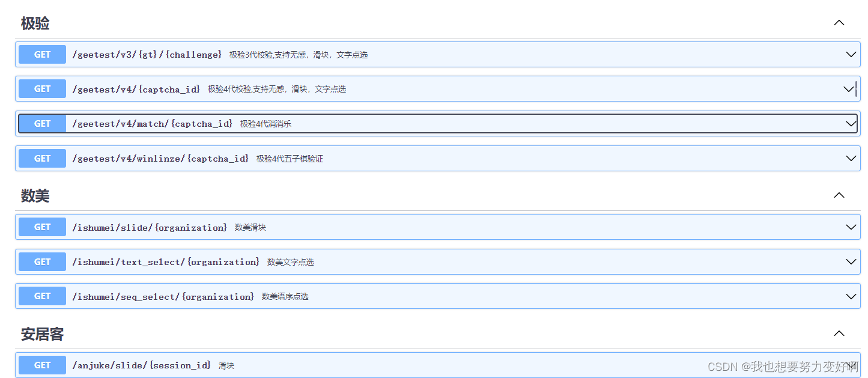Expand the /geetest/v4/{captcha_id} endpoint arrow
Screen dimensions: 868x378
(x=849, y=89)
